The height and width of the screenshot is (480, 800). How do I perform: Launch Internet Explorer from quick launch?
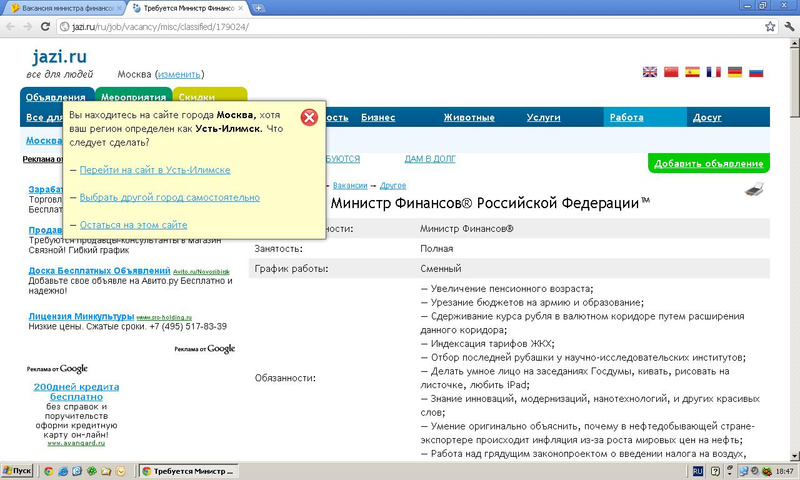coord(63,471)
